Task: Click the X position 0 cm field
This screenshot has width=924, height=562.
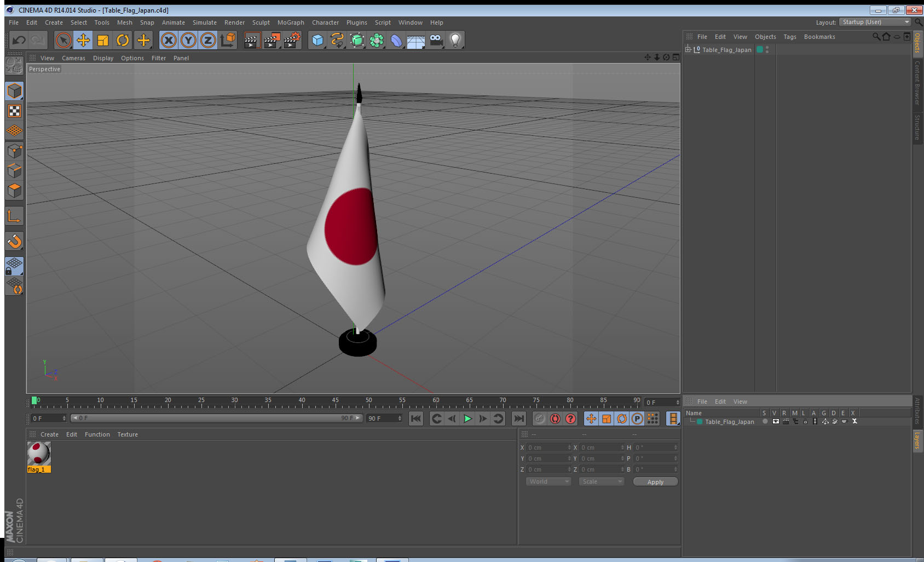Action: click(x=548, y=448)
